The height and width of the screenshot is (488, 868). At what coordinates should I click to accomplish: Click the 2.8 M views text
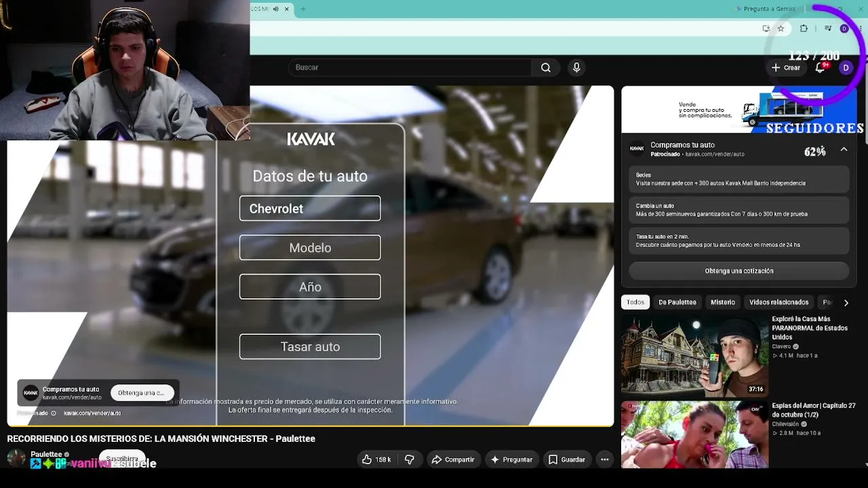coord(786,433)
